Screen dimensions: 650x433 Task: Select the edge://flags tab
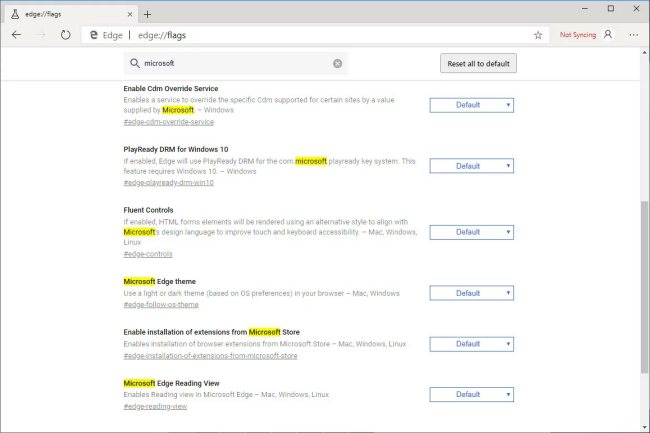tap(70, 14)
